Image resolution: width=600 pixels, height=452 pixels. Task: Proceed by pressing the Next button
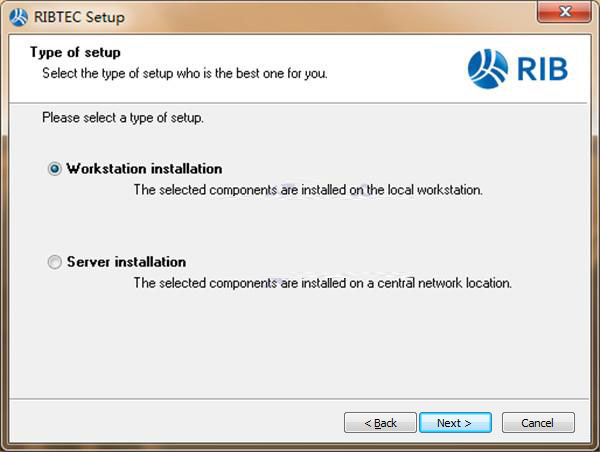tap(455, 423)
